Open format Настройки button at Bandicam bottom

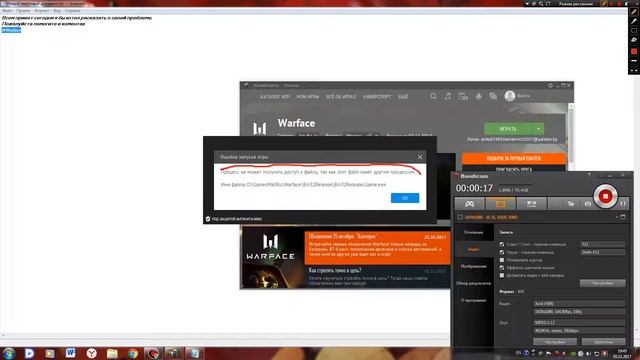click(555, 342)
